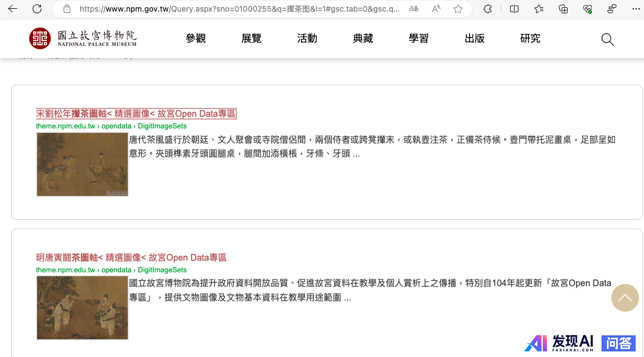This screenshot has width=644, height=357.
Task: Click the snippet text starting 國立故宮博物院為提升
Action: click(370, 290)
